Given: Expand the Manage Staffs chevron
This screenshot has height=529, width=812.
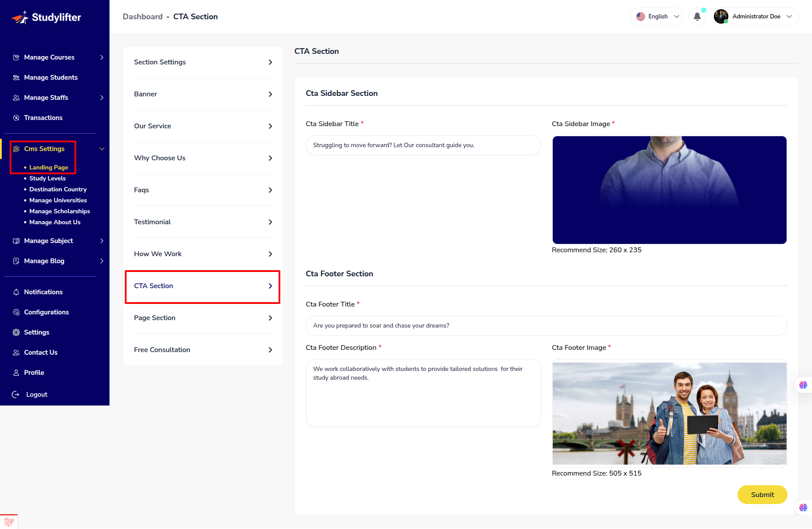Looking at the screenshot, I should (x=102, y=98).
